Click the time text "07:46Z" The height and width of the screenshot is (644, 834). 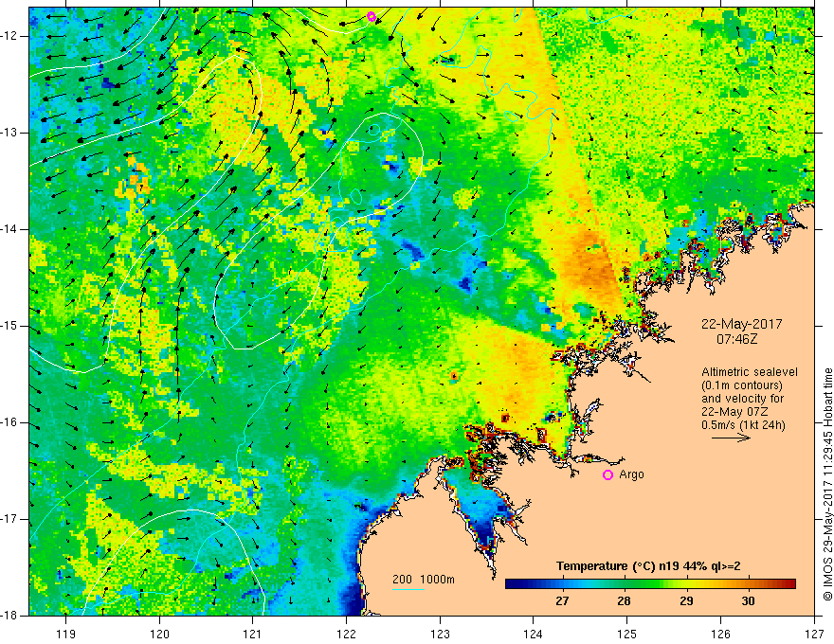736,338
